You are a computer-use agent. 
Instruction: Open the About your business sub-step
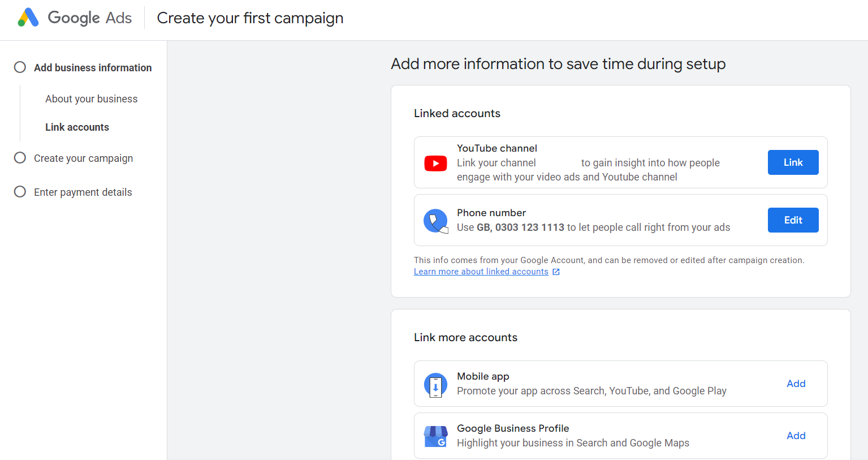pyautogui.click(x=92, y=99)
